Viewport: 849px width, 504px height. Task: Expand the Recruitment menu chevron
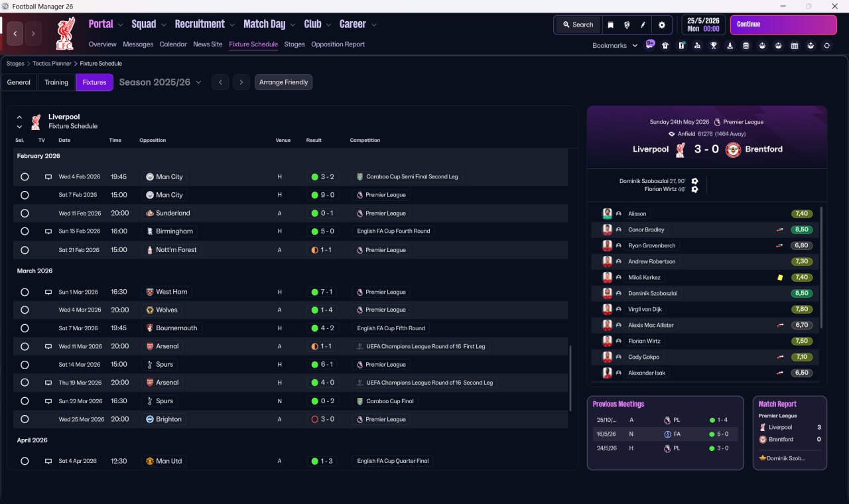232,25
